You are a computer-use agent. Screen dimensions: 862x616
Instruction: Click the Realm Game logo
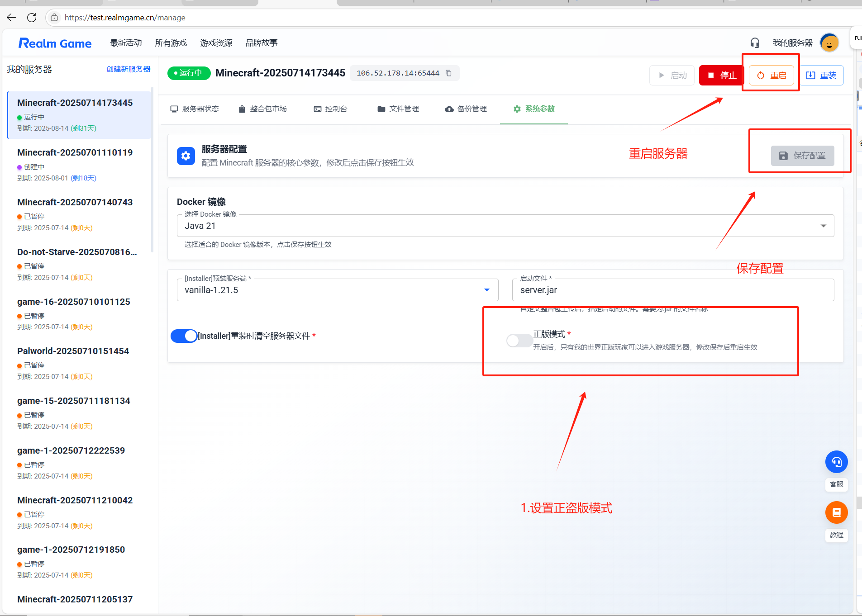click(x=55, y=43)
